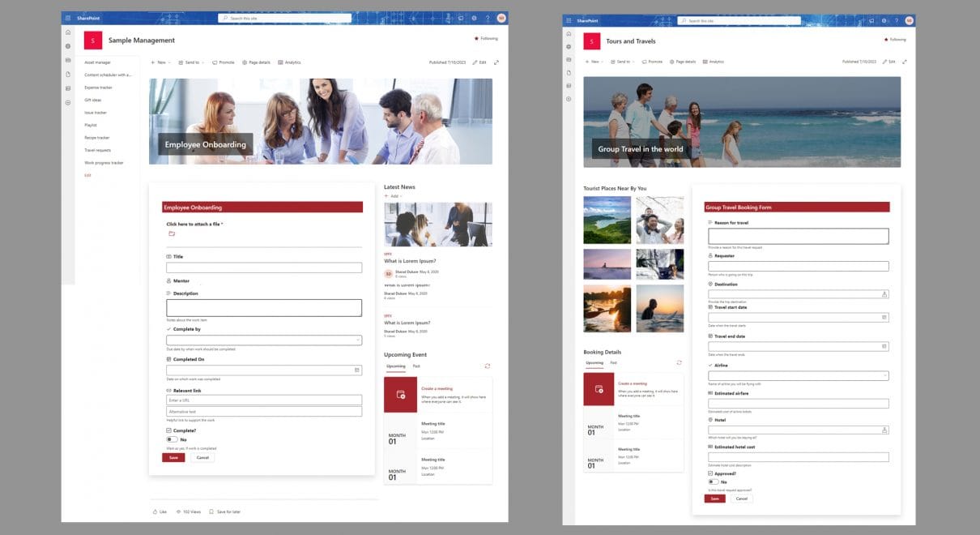Toggle the Approved? switch in travel booking form
The height and width of the screenshot is (535, 980).
click(713, 481)
